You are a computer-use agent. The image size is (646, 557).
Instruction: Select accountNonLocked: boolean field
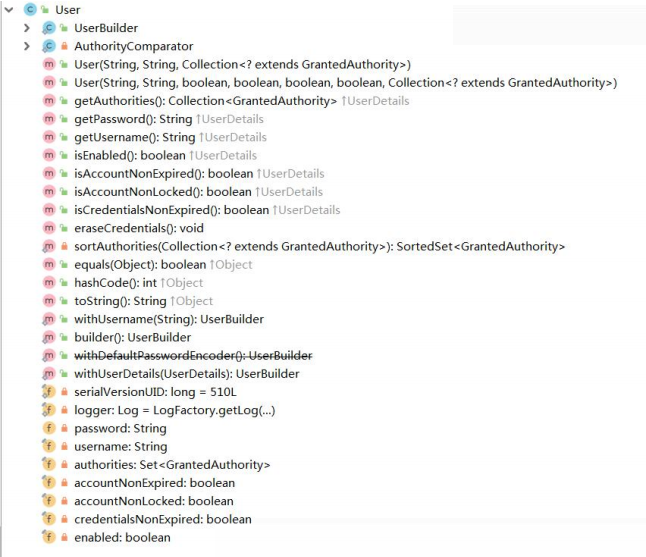[154, 501]
